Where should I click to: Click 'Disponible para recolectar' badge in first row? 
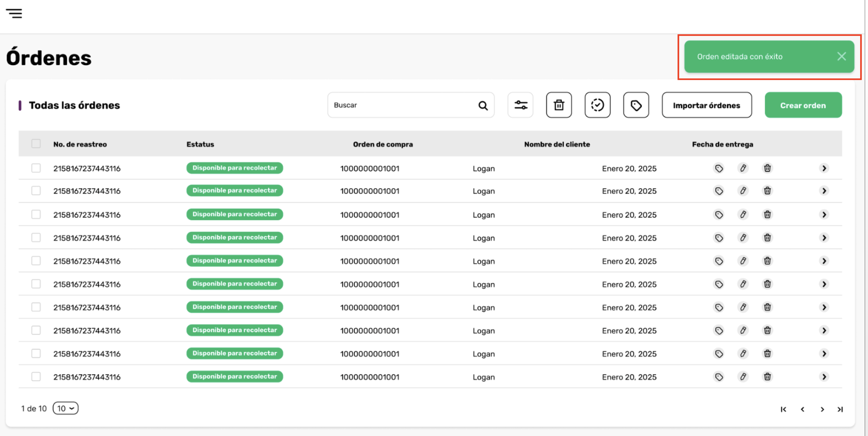(235, 168)
